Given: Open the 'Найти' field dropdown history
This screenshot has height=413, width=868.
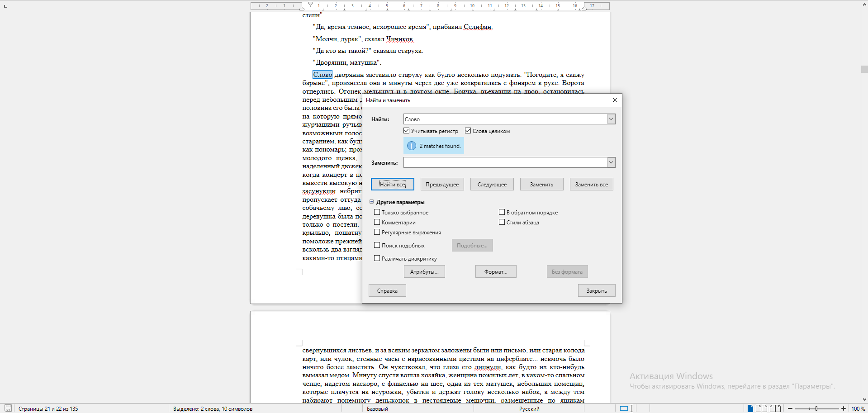Looking at the screenshot, I should 611,119.
